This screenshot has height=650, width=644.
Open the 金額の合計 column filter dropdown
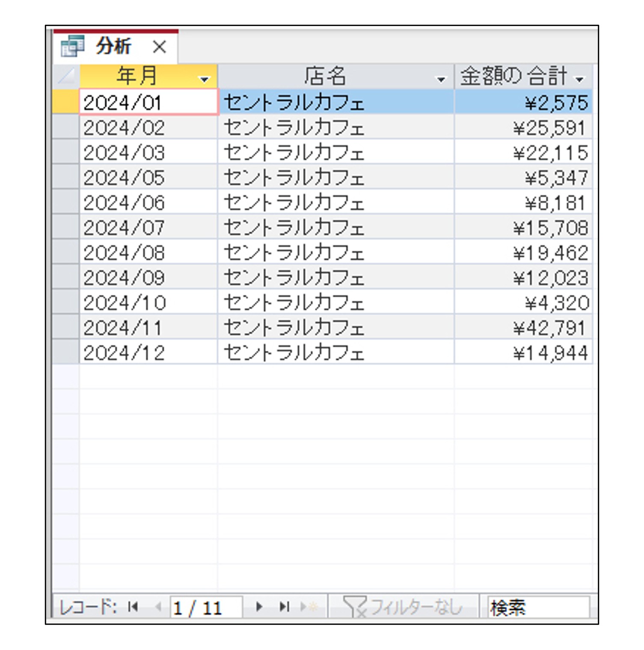point(580,79)
